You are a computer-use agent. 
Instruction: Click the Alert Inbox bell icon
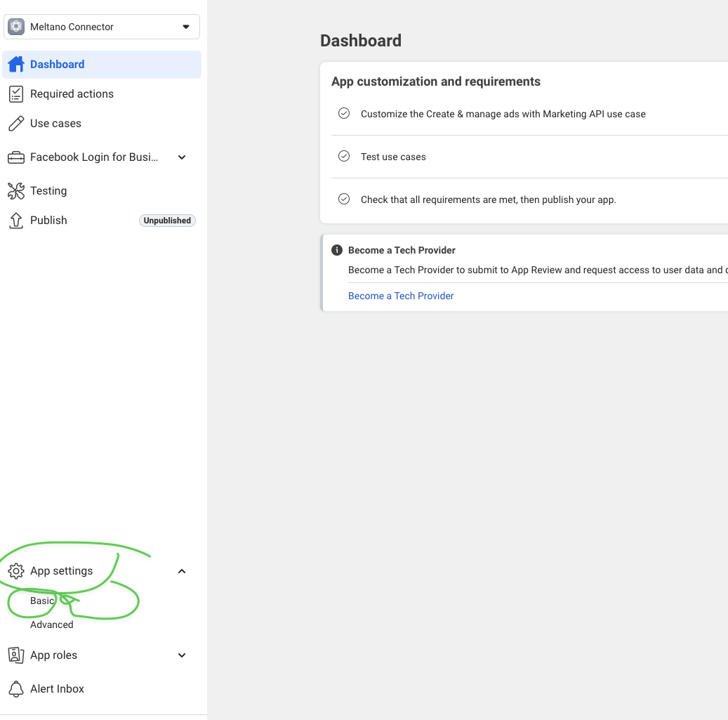15,688
